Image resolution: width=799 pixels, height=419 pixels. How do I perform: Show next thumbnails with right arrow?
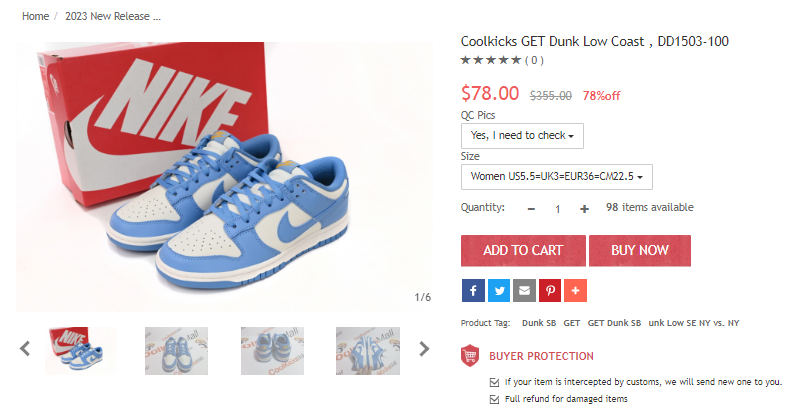pyautogui.click(x=424, y=349)
